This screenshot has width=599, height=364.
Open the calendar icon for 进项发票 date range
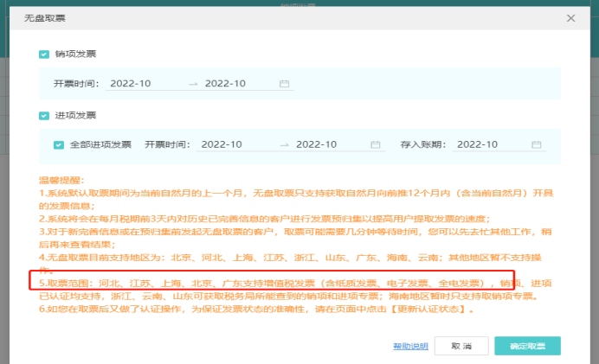pyautogui.click(x=375, y=144)
